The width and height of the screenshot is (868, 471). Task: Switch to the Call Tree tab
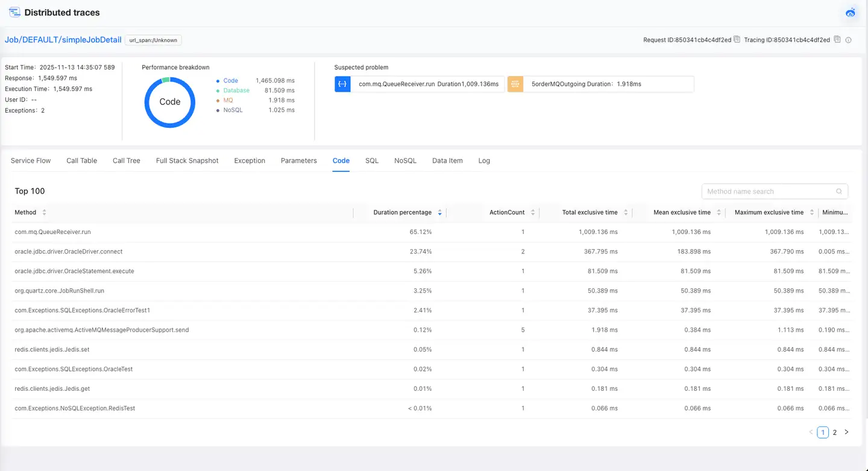point(126,161)
